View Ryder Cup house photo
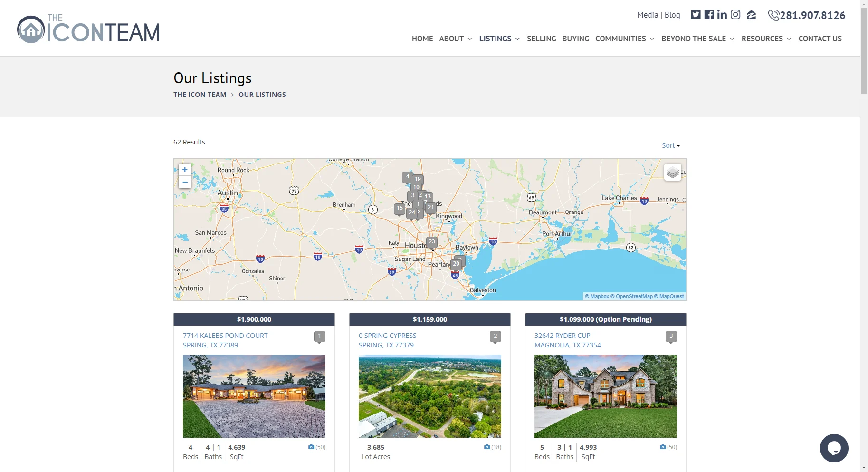Viewport: 868px width, 472px height. point(606,396)
